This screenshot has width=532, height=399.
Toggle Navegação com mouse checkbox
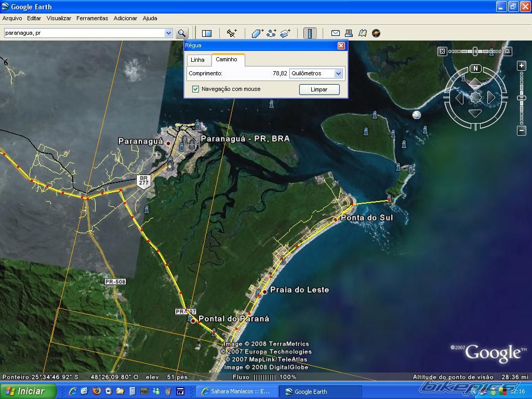195,89
